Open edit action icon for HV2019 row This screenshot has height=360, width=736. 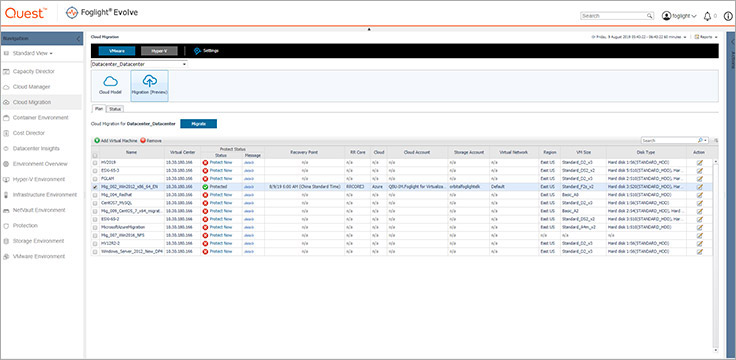coord(699,162)
